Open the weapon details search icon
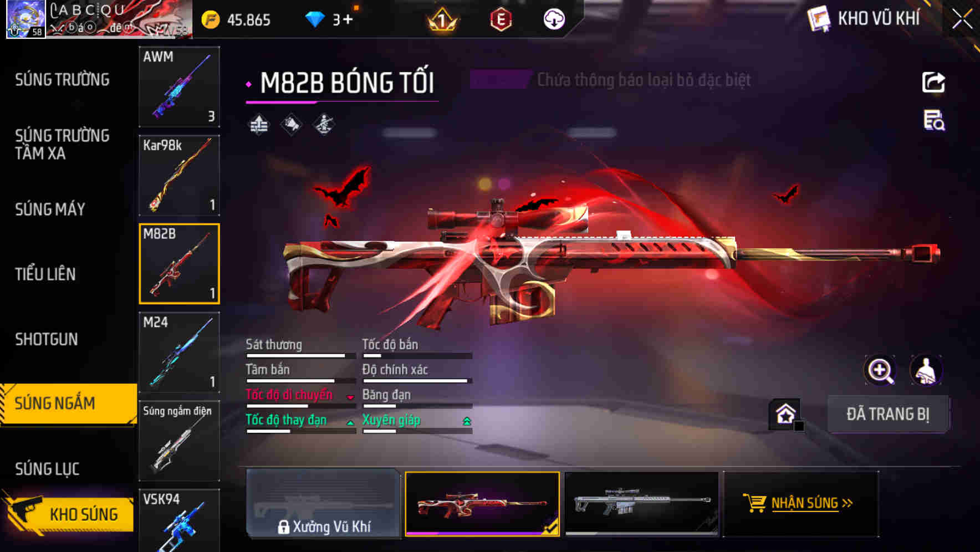The height and width of the screenshot is (552, 980). [x=934, y=120]
